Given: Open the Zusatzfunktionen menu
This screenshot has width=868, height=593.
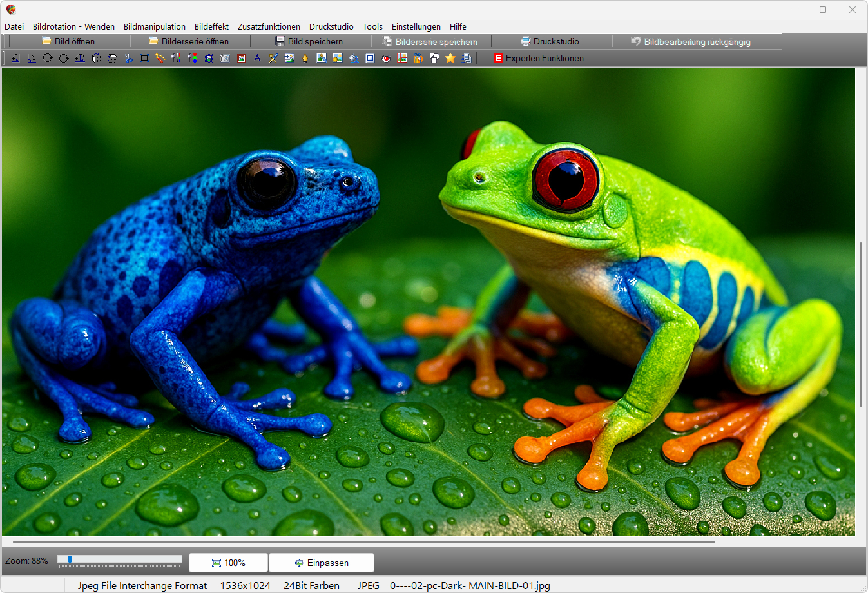Looking at the screenshot, I should [x=269, y=26].
